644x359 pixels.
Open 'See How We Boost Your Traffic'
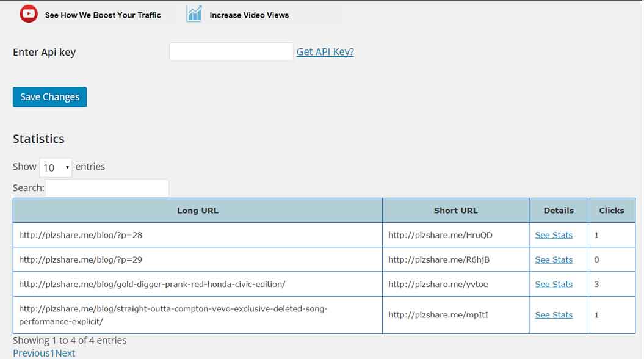(103, 15)
